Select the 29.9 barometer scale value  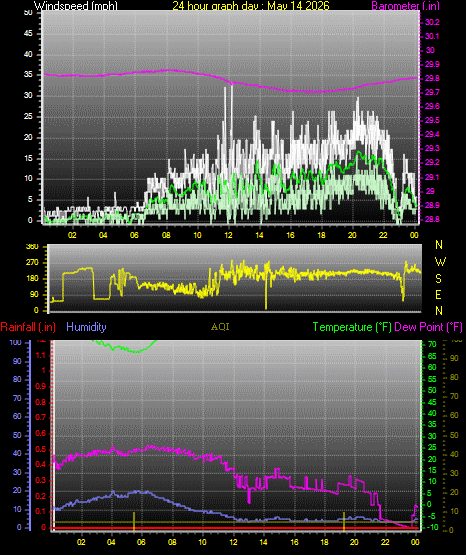point(432,64)
